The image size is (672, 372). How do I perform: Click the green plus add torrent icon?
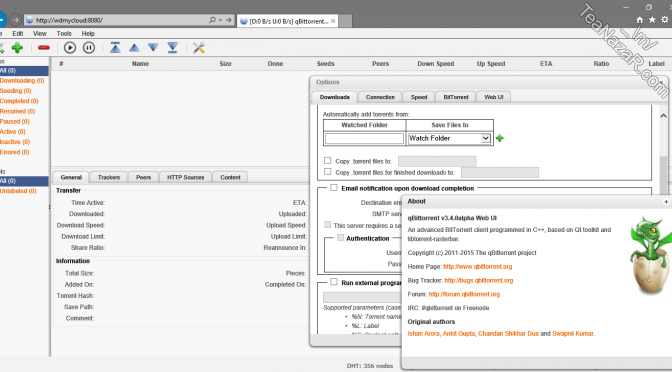pyautogui.click(x=17, y=48)
